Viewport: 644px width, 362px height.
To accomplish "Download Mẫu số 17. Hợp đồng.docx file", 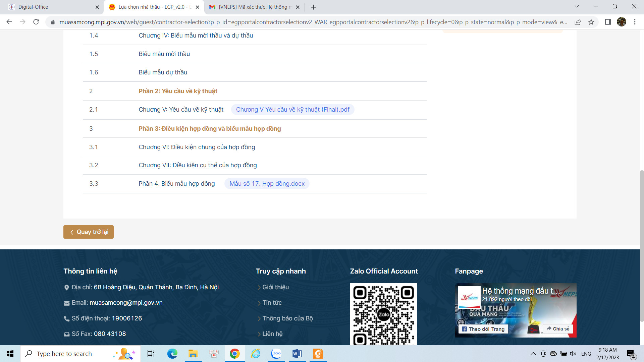I will [x=267, y=184].
